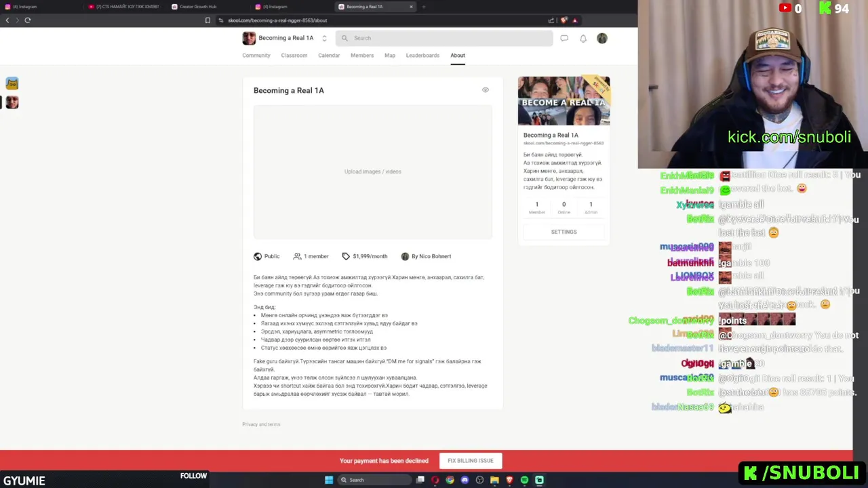Close the Becoming a Real 1A tab
The image size is (868, 488).
[411, 7]
